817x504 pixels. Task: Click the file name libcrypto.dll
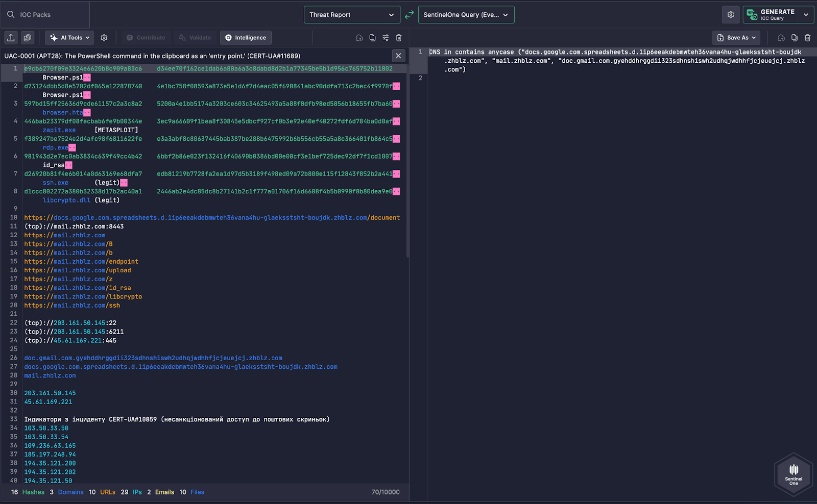point(66,200)
